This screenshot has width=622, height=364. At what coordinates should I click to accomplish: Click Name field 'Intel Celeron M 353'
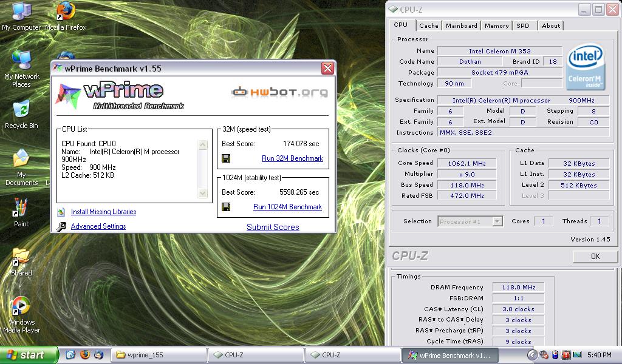point(499,51)
